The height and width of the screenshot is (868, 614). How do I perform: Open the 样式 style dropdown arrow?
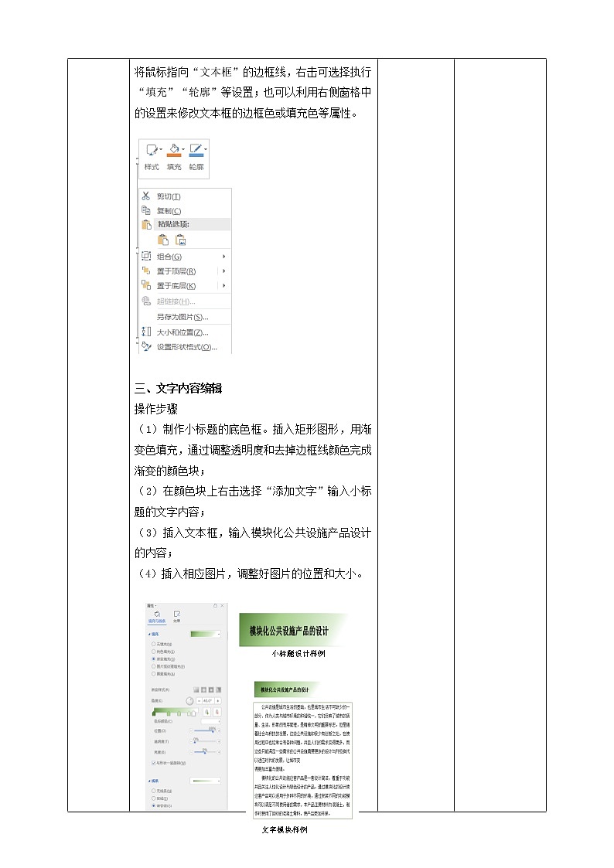pyautogui.click(x=161, y=149)
